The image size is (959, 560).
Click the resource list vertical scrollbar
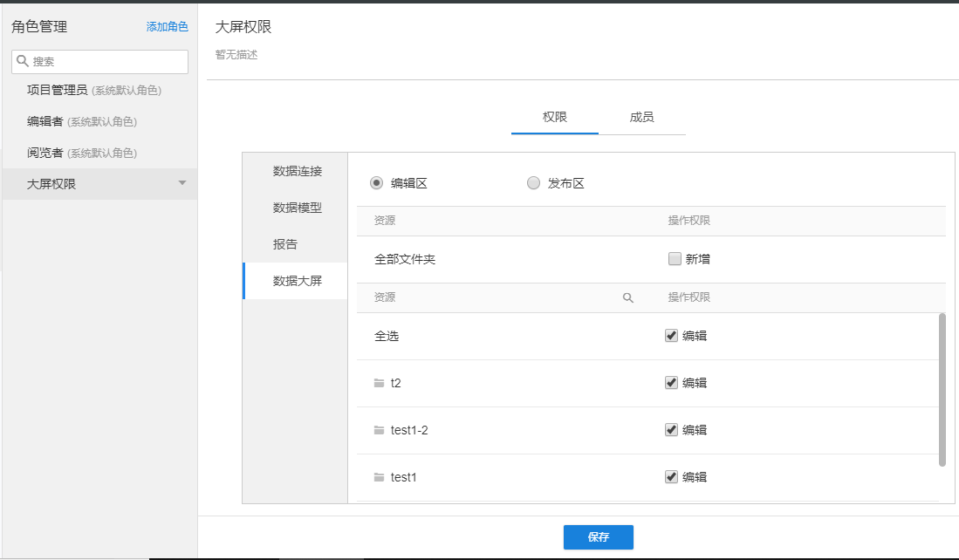coord(942,389)
